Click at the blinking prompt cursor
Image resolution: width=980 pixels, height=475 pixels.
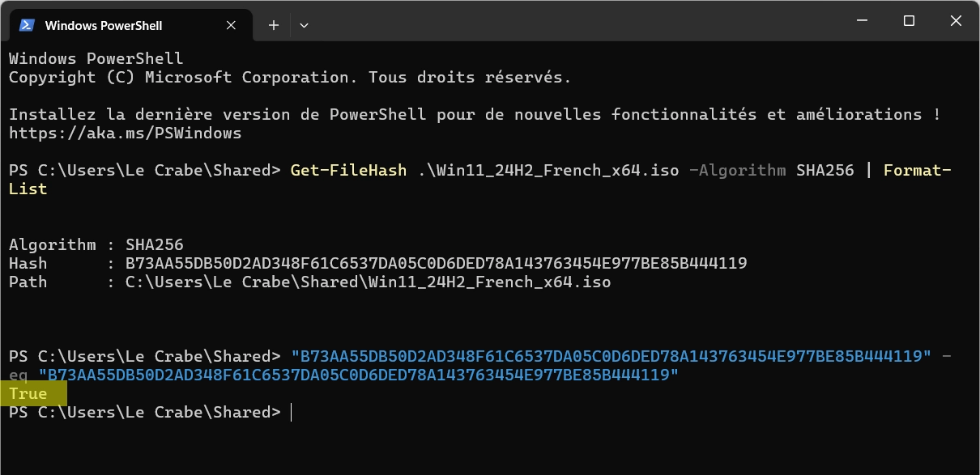point(291,413)
